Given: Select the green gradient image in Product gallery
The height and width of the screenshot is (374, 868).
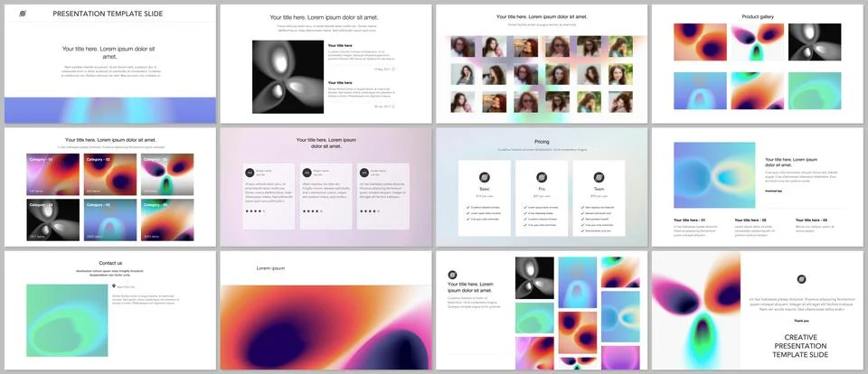Looking at the screenshot, I should click(x=815, y=90).
